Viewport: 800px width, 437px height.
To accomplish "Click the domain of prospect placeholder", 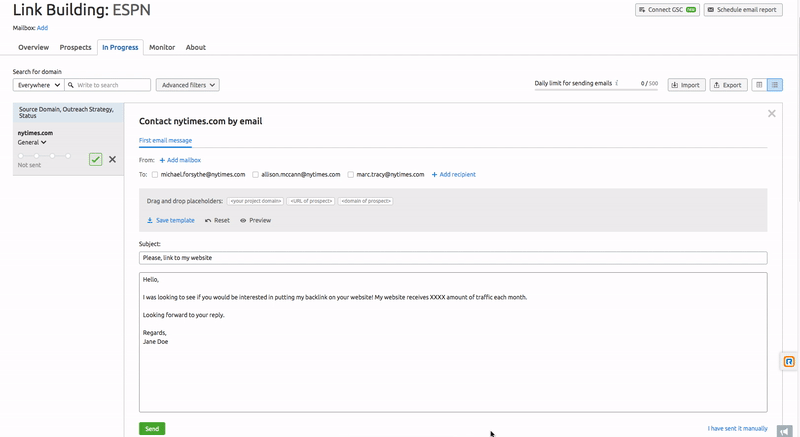I will (365, 201).
